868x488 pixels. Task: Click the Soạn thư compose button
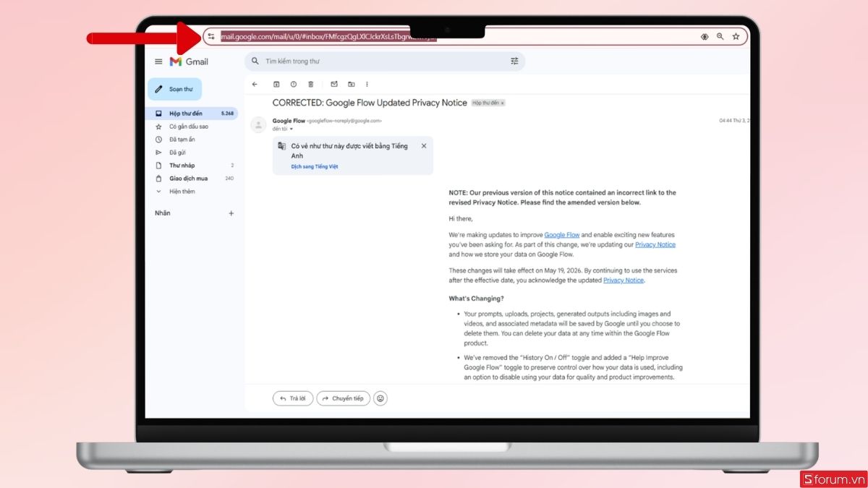point(175,89)
